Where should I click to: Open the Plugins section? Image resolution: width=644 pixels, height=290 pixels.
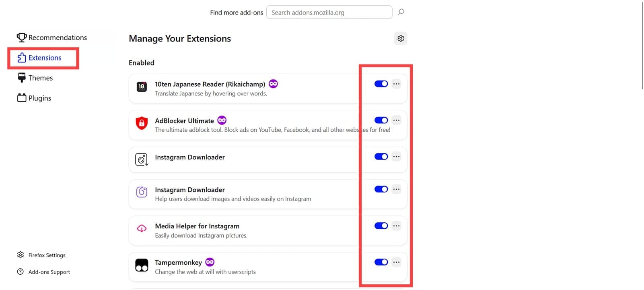point(35,98)
